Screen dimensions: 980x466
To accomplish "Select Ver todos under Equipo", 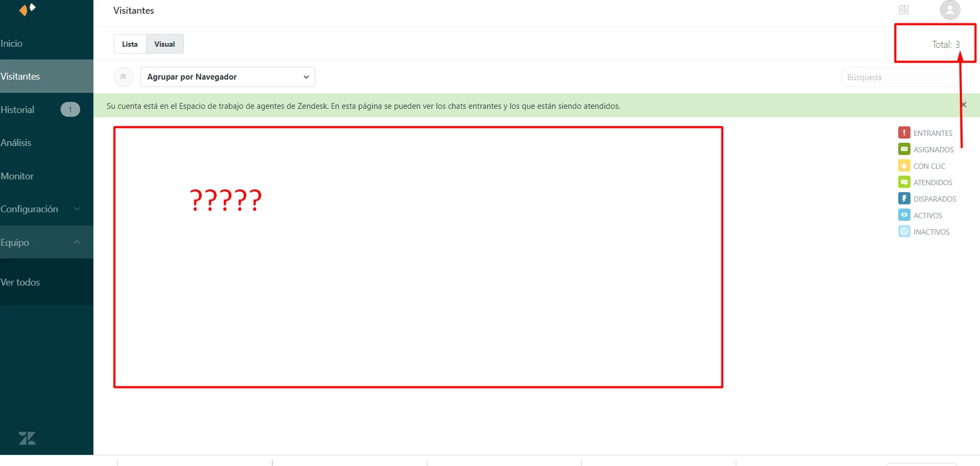I will point(47,282).
